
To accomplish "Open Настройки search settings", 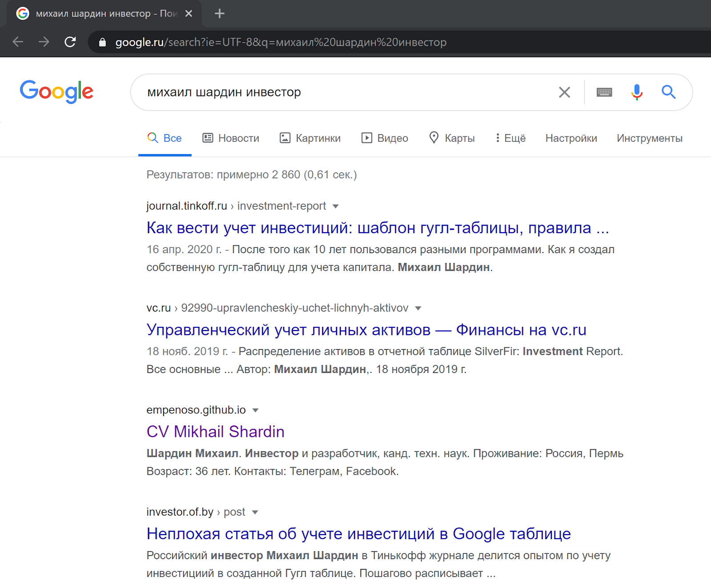I will [x=571, y=138].
